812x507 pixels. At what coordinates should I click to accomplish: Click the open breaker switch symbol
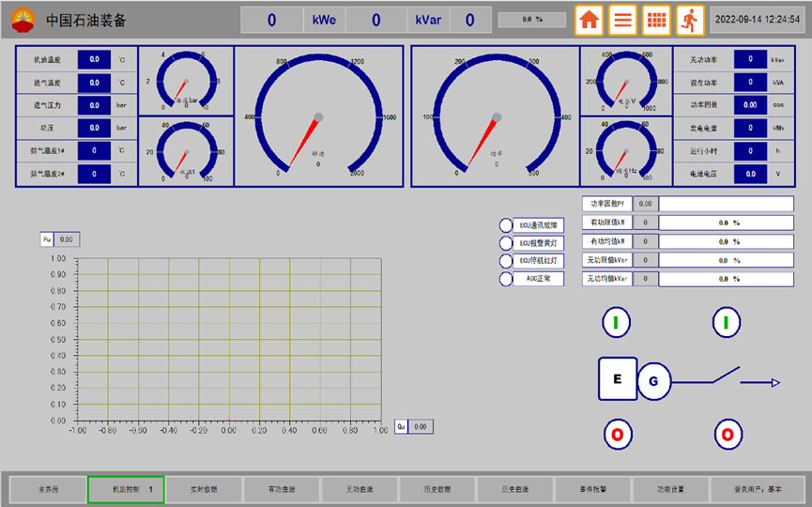(726, 376)
